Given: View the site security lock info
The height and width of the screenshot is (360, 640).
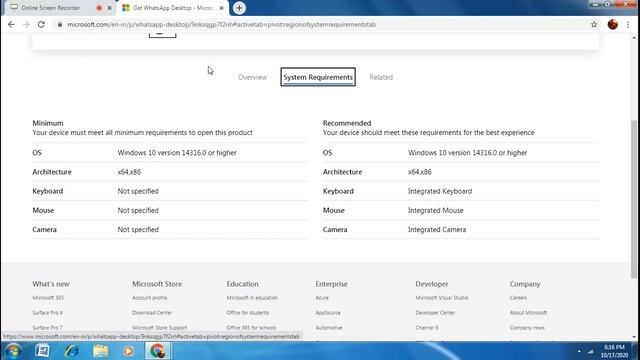Looking at the screenshot, I should click(x=60, y=24).
